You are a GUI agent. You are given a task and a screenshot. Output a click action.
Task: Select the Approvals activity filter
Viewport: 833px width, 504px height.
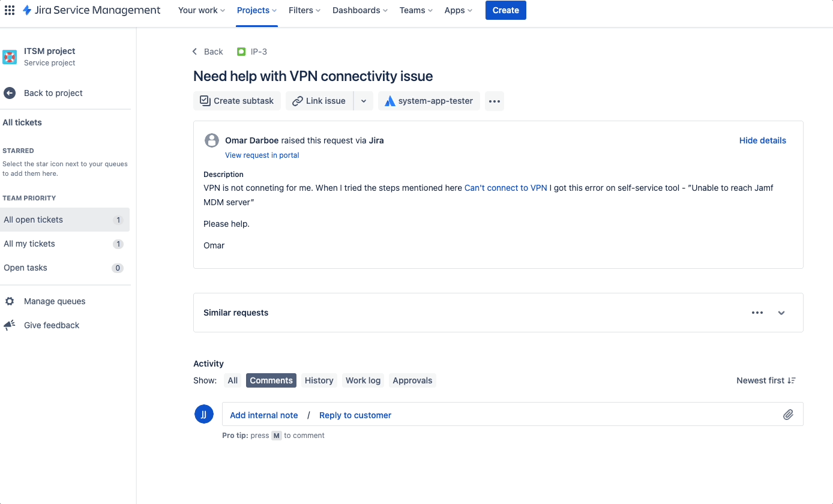412,380
